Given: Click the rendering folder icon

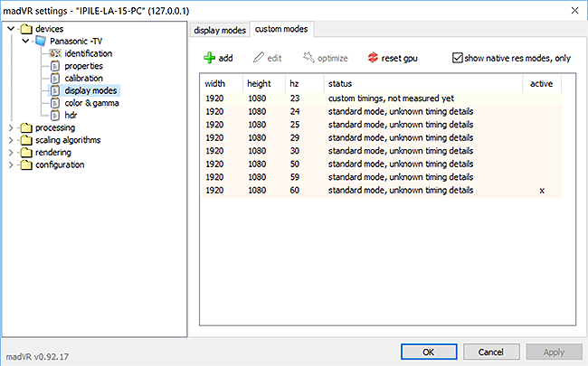Looking at the screenshot, I should 26,153.
